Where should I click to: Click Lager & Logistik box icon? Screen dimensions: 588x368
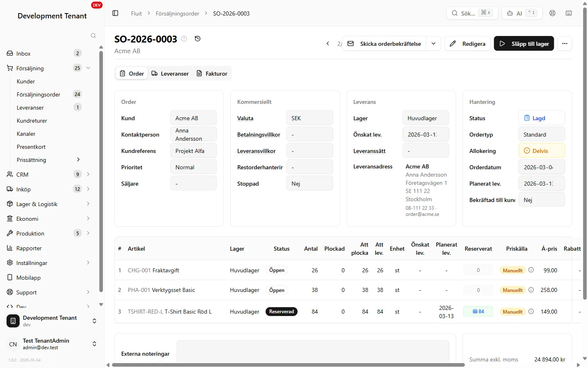click(10, 204)
